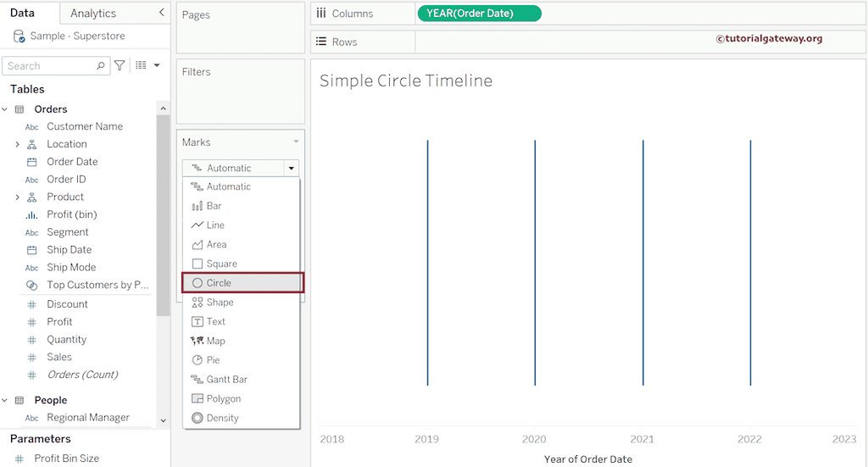Select the Density mark type icon
This screenshot has height=467, width=868.
(198, 418)
